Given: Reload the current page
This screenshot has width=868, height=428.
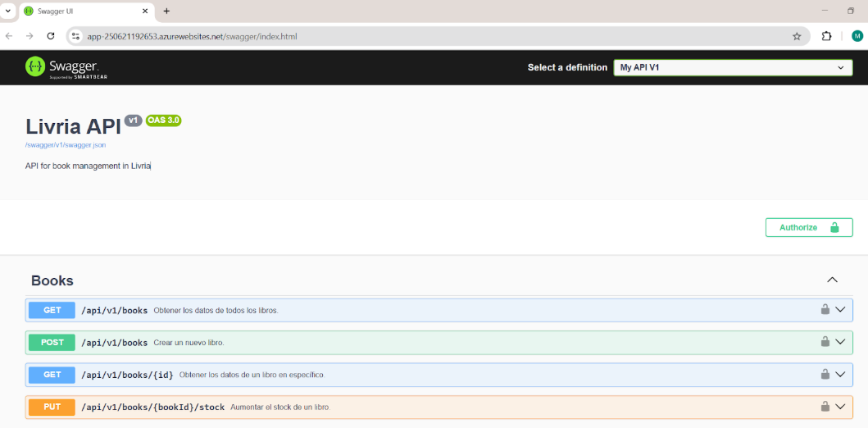Looking at the screenshot, I should [50, 36].
